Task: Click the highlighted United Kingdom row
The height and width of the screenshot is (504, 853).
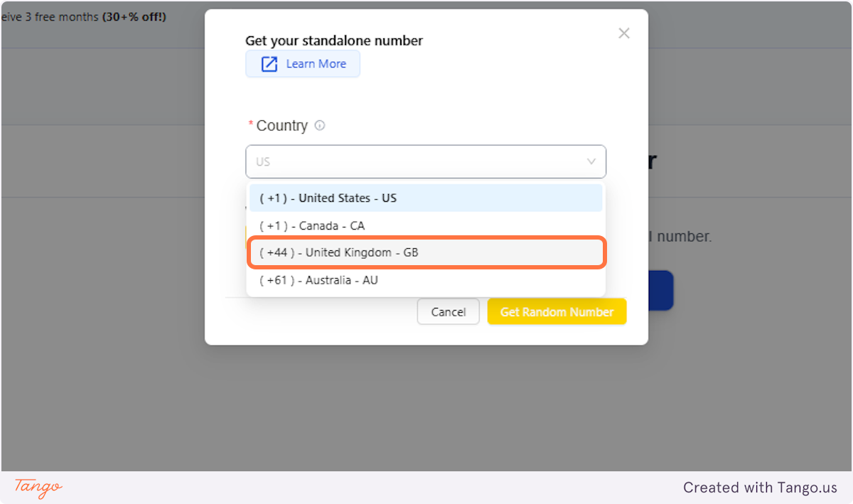Action: (426, 252)
